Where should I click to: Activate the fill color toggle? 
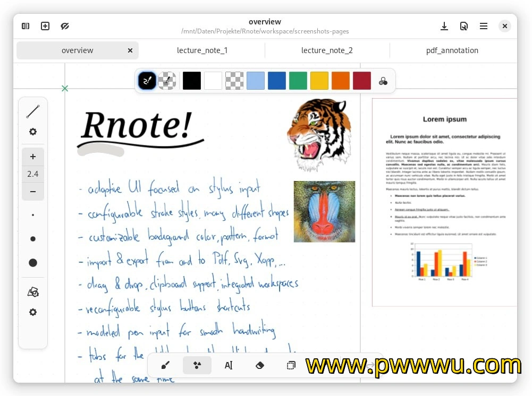(x=167, y=81)
